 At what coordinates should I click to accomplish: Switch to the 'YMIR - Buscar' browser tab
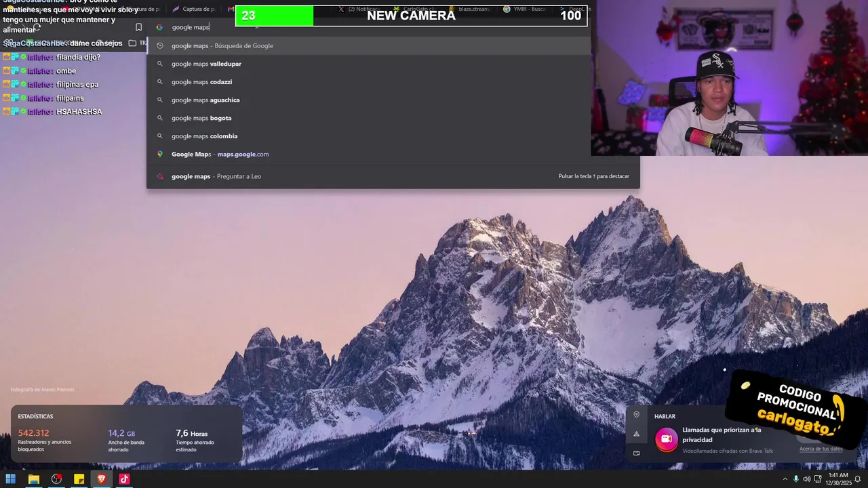526,9
